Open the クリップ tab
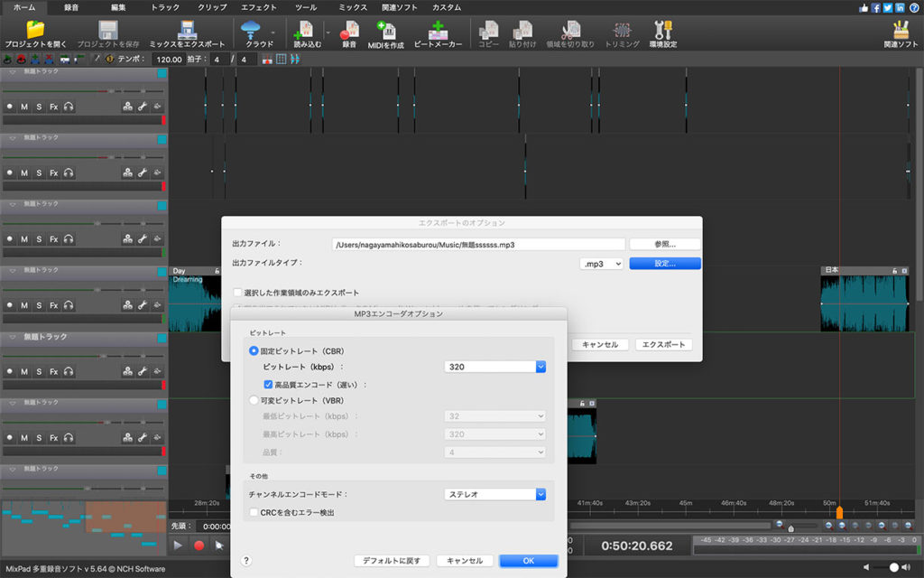 [x=212, y=7]
